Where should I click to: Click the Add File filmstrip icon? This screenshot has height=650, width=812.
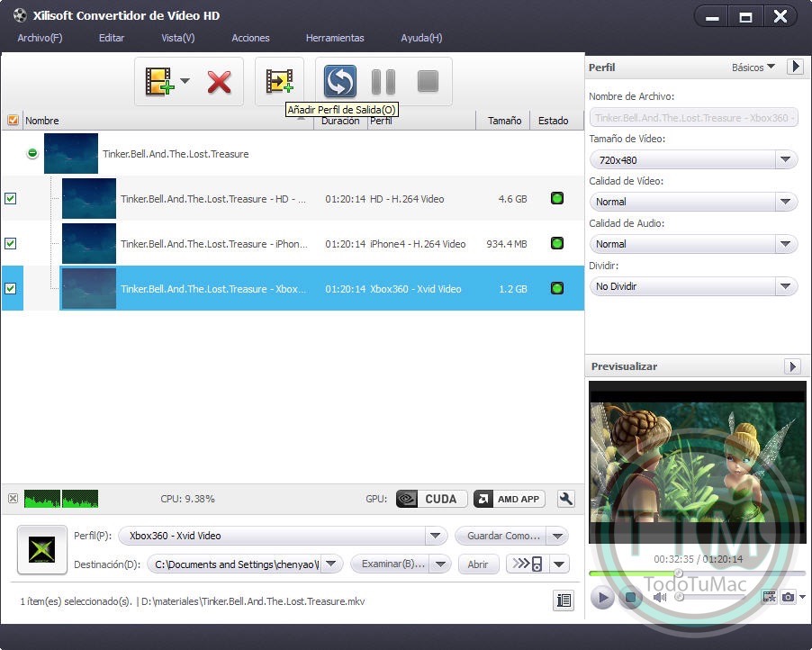click(x=158, y=81)
